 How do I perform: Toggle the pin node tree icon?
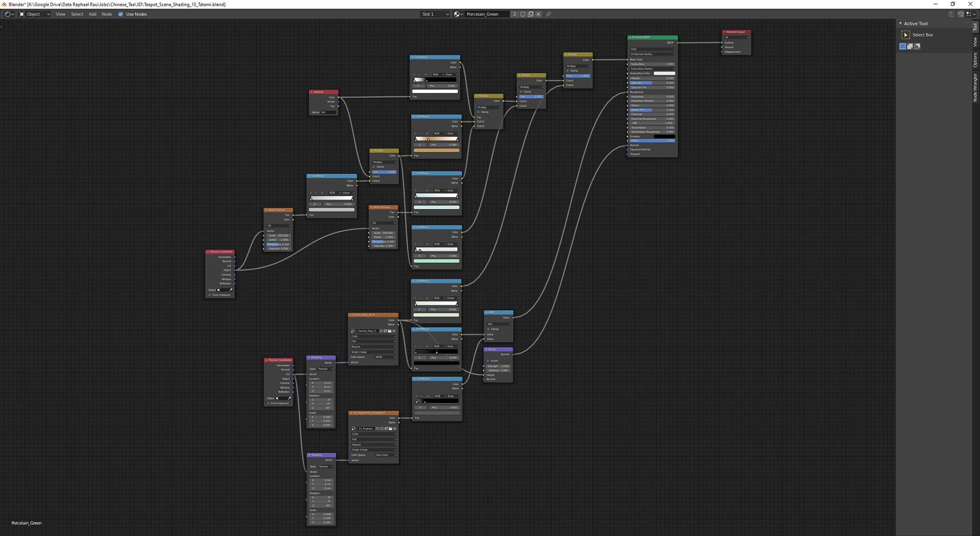[x=548, y=14]
